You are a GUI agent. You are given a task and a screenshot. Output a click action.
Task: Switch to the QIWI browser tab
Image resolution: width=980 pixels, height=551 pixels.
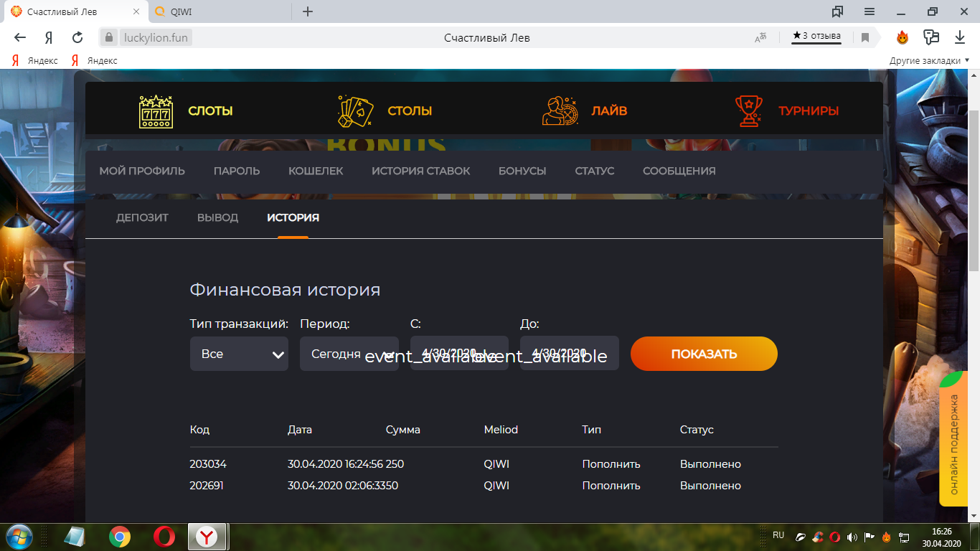coord(219,11)
